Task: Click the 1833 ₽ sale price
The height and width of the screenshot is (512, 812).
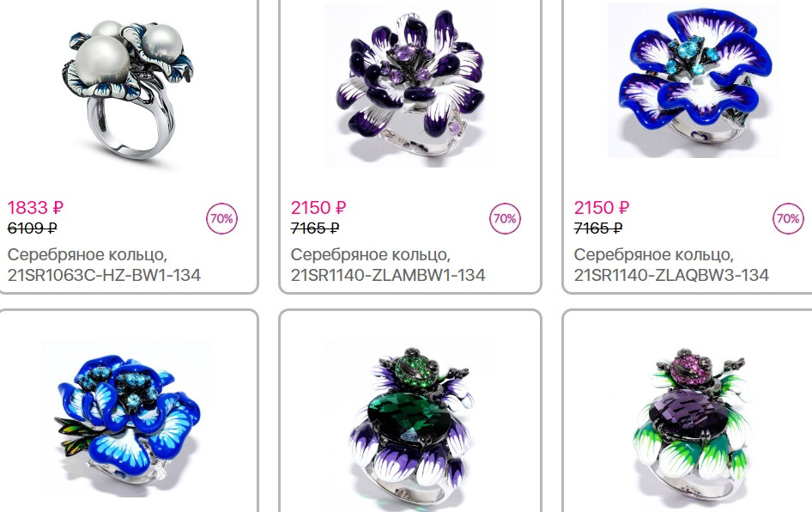Action: coord(35,208)
